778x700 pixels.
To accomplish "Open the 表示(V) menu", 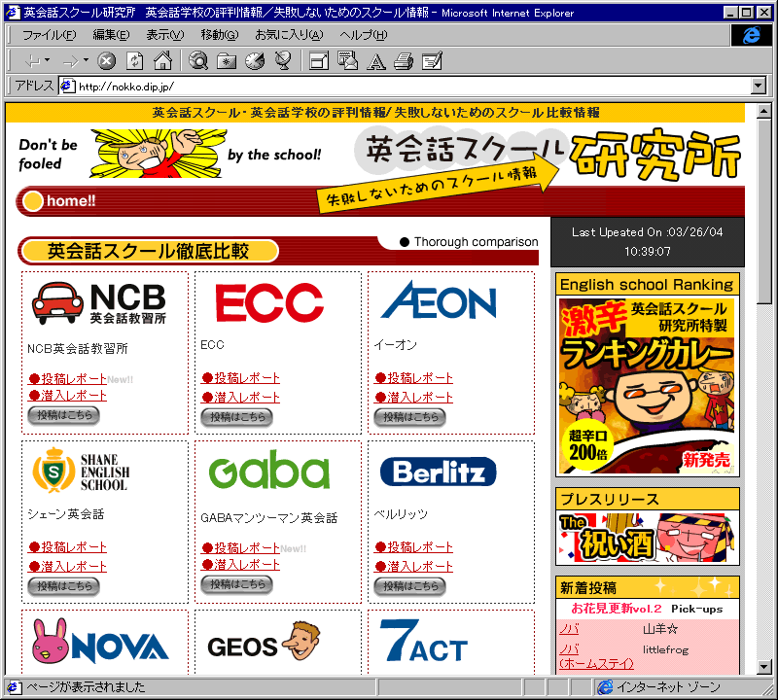I will click(x=165, y=35).
